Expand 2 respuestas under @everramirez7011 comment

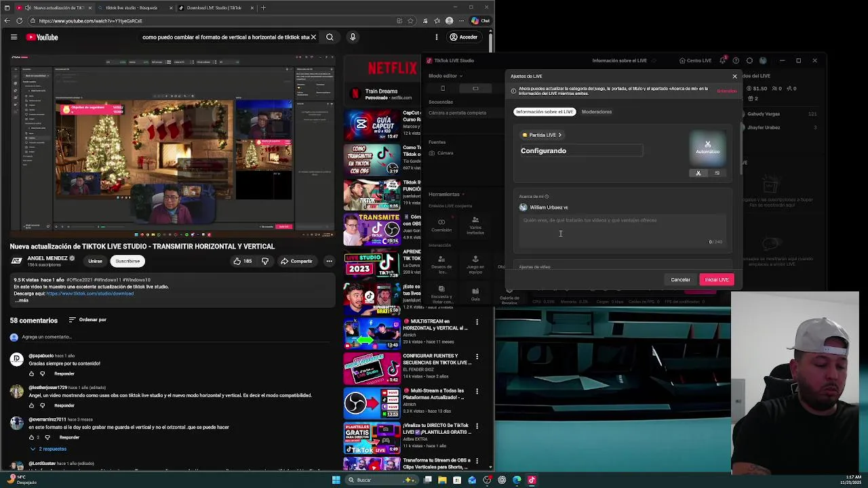(48, 449)
